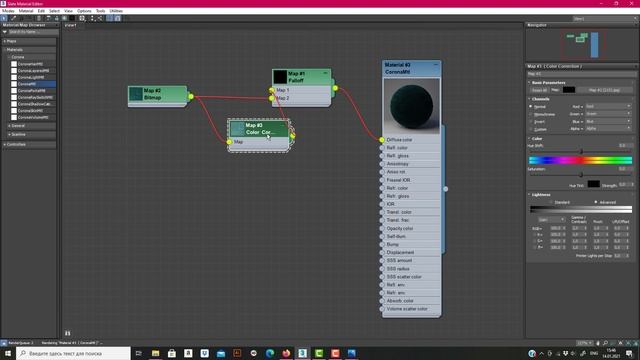Click the Saturation slider handle

click(581, 175)
